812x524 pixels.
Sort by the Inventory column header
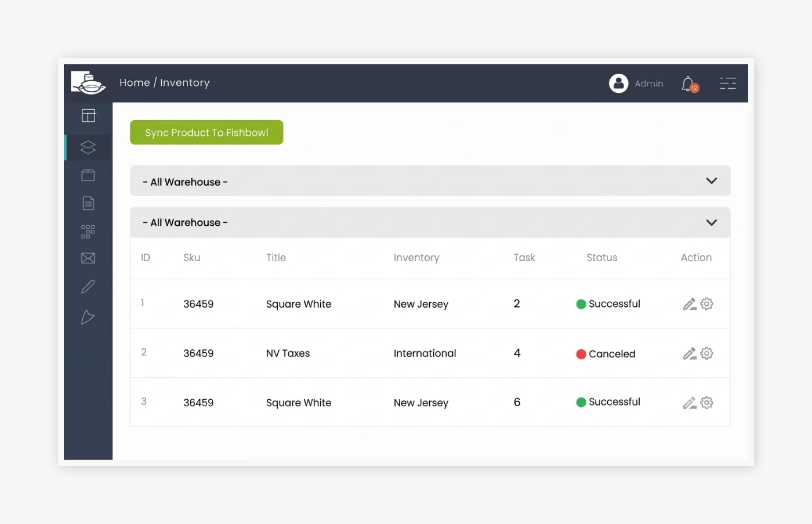point(416,258)
